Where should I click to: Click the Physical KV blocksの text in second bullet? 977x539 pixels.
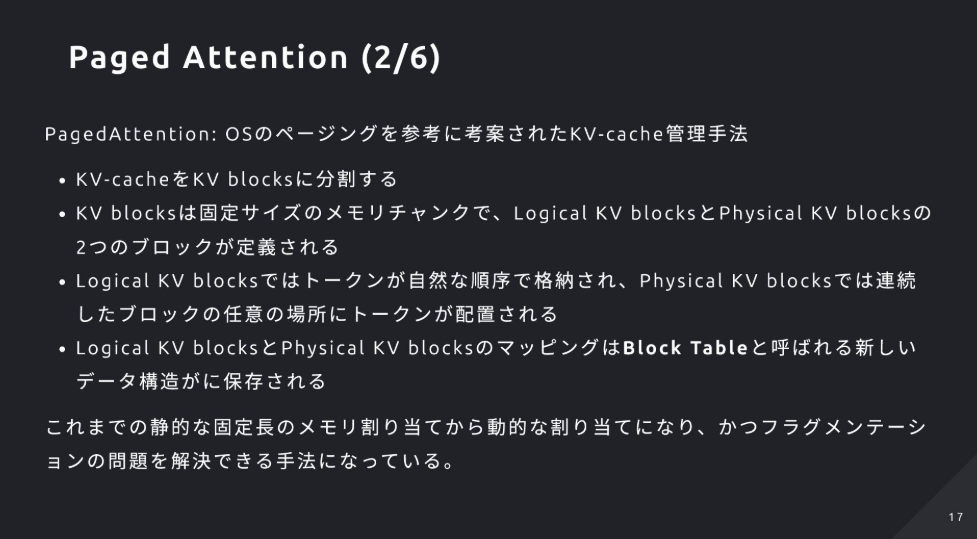pos(824,213)
